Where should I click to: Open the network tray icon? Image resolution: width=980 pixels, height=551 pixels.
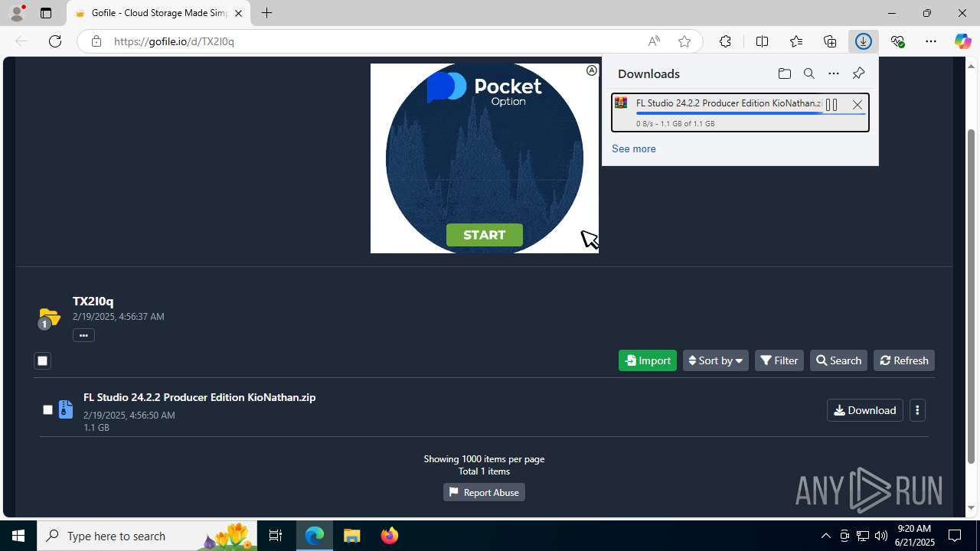863,536
